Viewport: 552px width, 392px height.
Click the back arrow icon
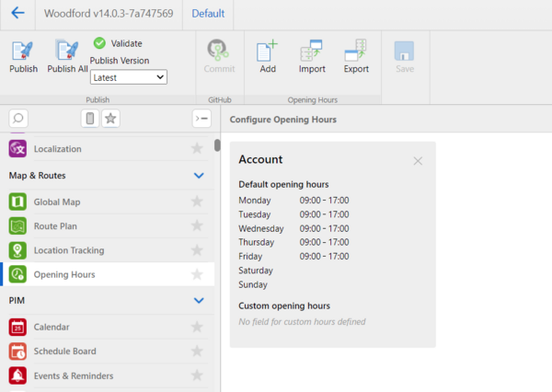pyautogui.click(x=17, y=14)
